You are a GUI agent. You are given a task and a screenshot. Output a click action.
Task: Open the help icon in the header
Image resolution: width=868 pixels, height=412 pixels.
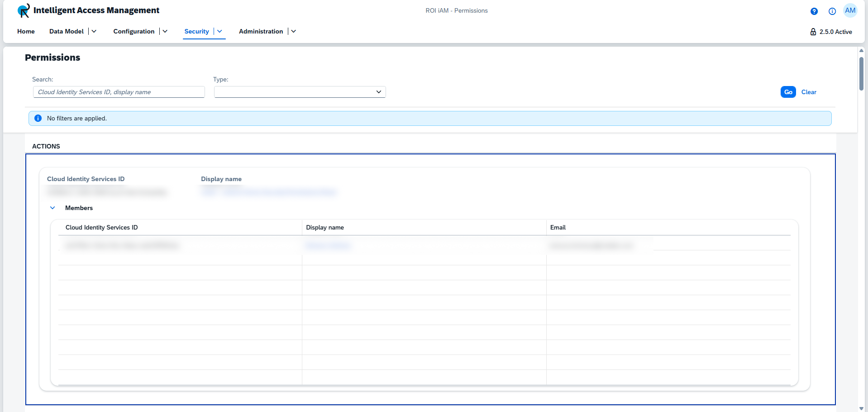814,11
